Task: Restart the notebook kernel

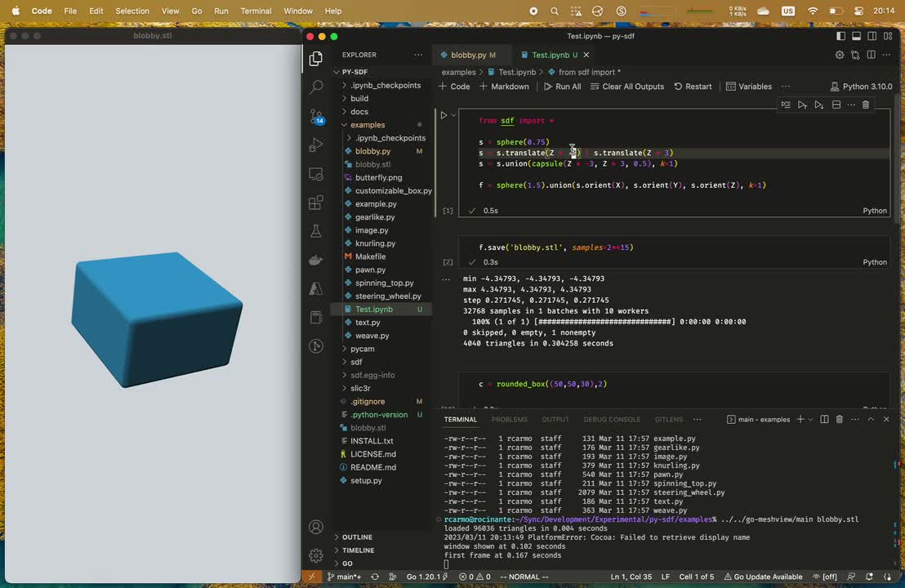Action: pyautogui.click(x=693, y=87)
